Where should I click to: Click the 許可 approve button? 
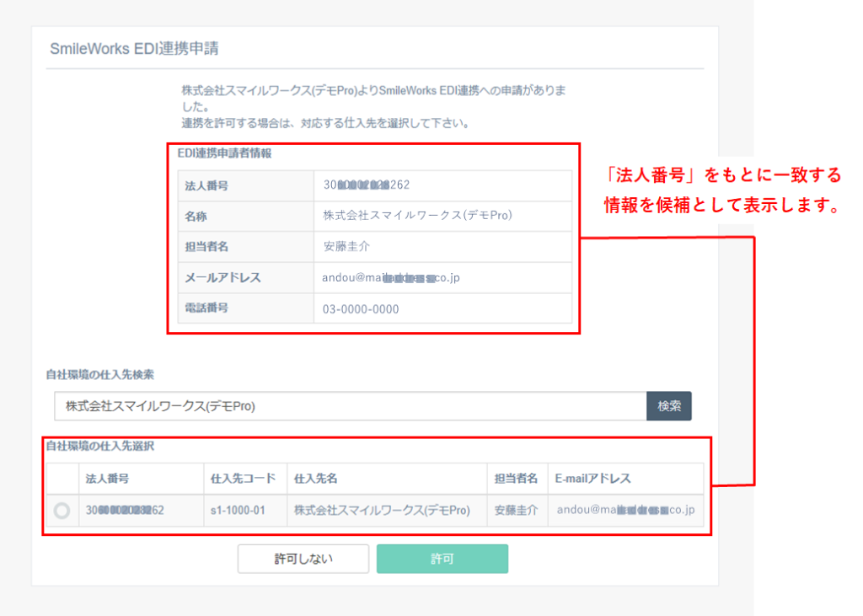point(442,559)
